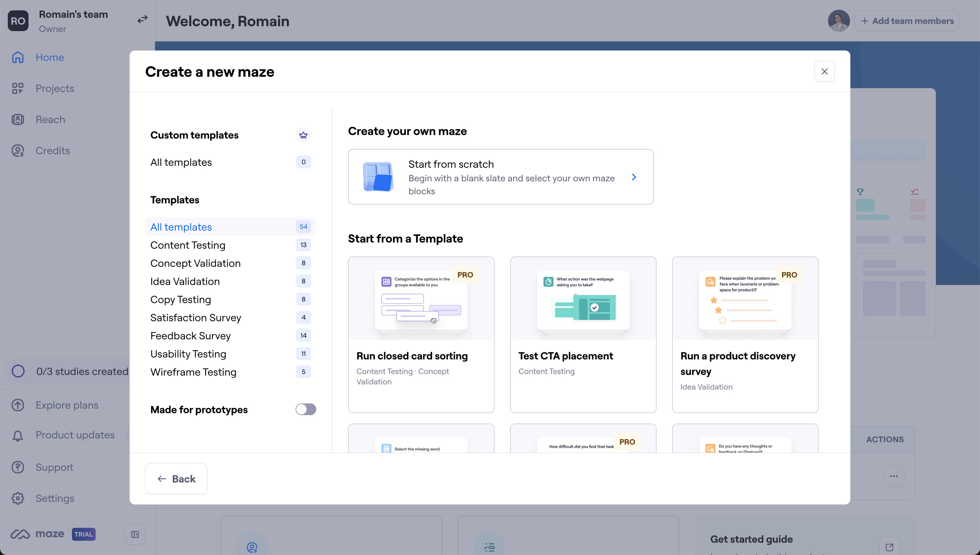Open the Do you have any thoughts template
980x555 pixels.
tap(745, 438)
